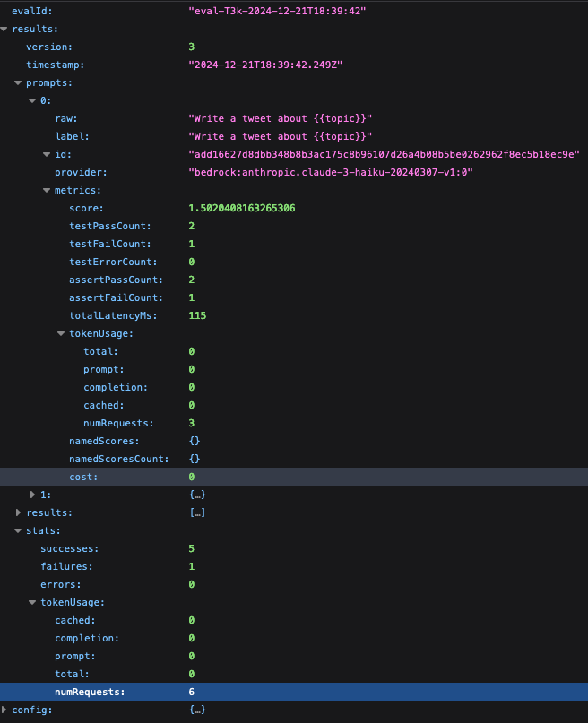This screenshot has height=723, width=588.
Task: Select the testErrorCount row
Action: 294,262
